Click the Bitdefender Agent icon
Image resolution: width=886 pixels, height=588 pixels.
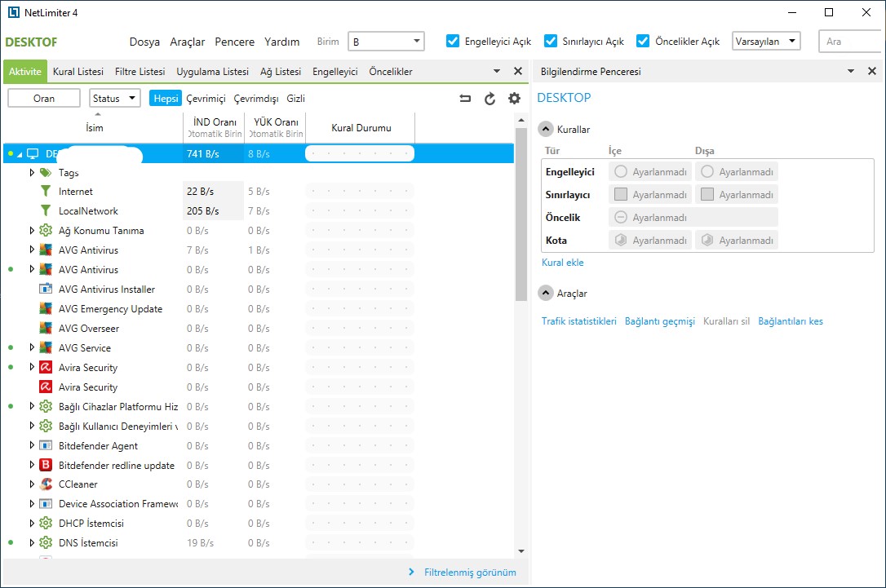click(46, 445)
